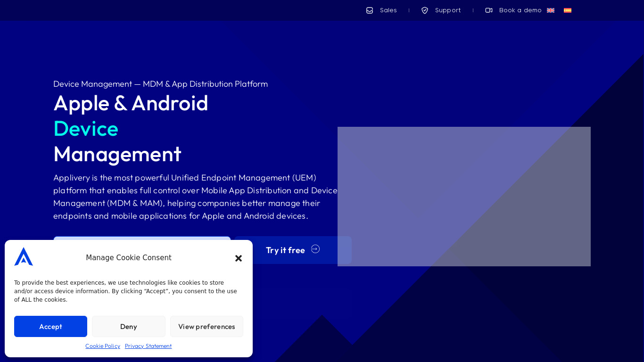The height and width of the screenshot is (362, 644).
Task: Open the Cookie Policy link
Action: pyautogui.click(x=103, y=346)
